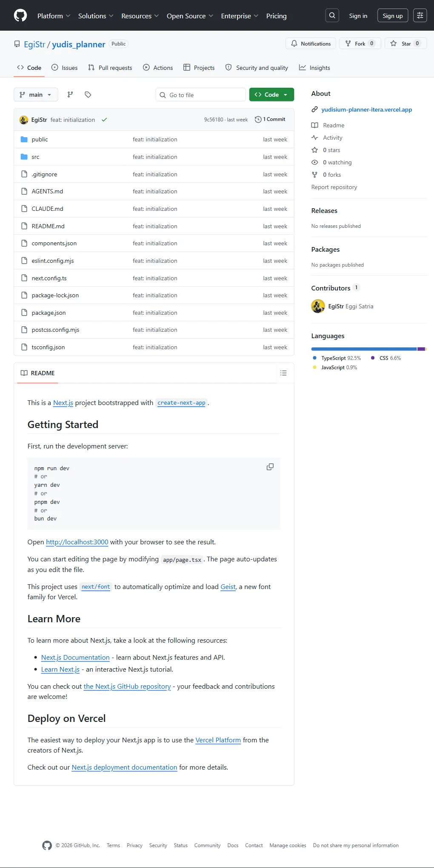Open the branches icon next to main
Viewport: 434px width, 868px height.
pos(70,95)
